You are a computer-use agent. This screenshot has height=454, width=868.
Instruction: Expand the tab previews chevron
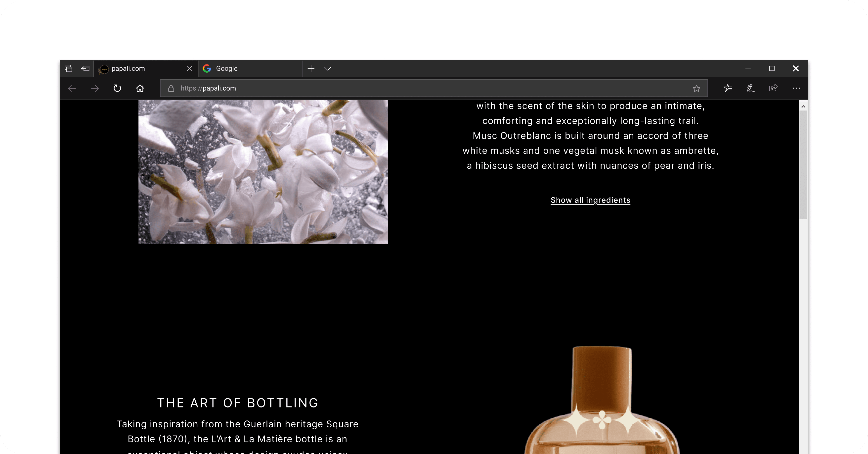328,68
